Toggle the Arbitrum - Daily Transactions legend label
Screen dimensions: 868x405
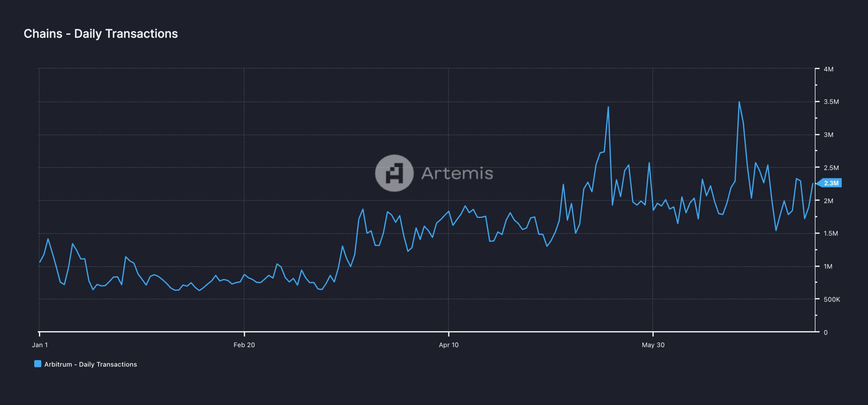(91, 364)
